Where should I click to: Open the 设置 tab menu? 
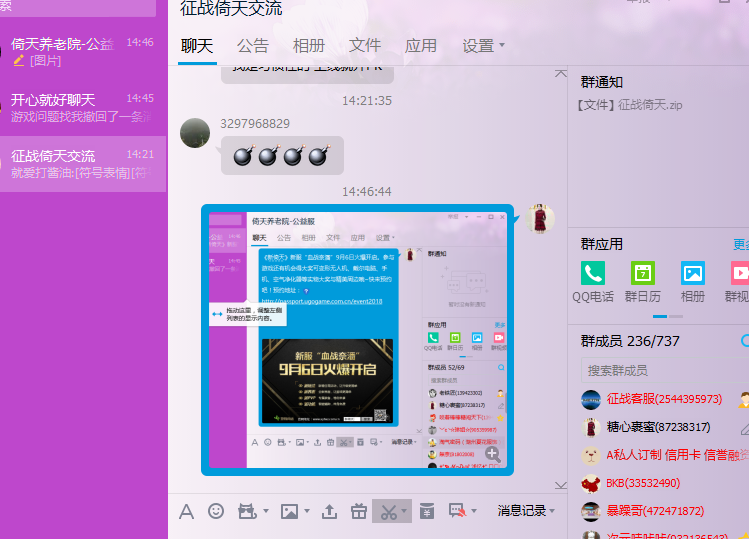pyautogui.click(x=478, y=46)
